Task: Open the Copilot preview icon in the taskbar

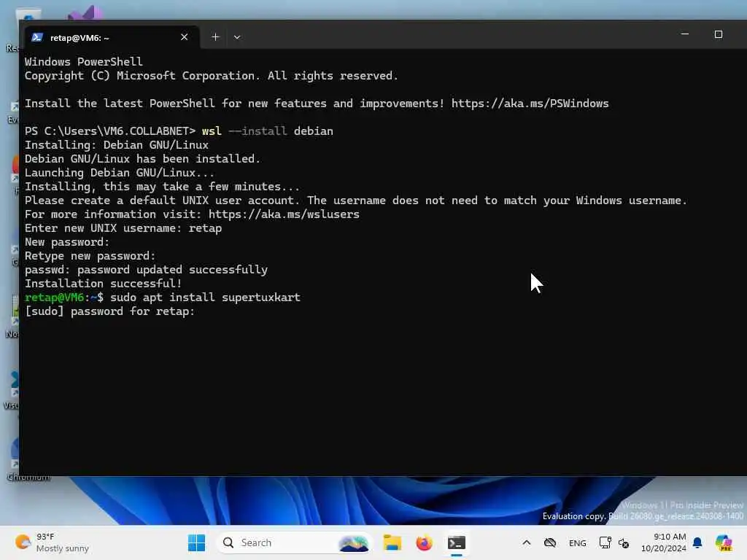Action: 724,542
